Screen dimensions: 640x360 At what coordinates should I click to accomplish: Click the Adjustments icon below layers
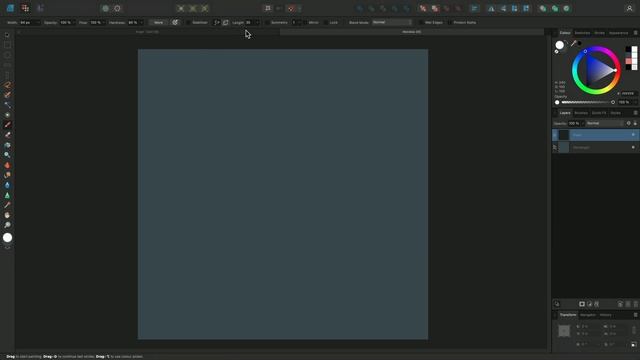[x=589, y=304]
